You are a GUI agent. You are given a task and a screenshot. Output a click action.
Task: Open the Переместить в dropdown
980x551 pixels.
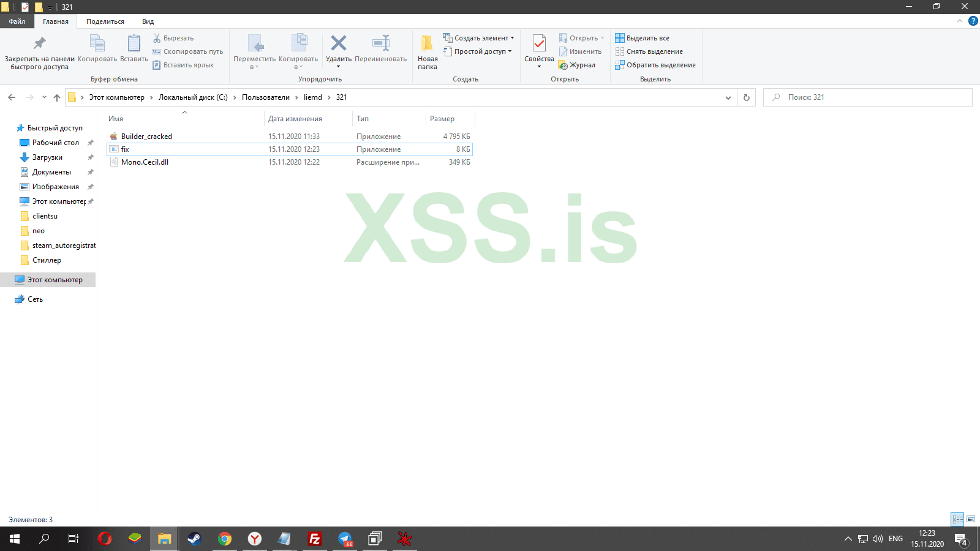click(255, 52)
